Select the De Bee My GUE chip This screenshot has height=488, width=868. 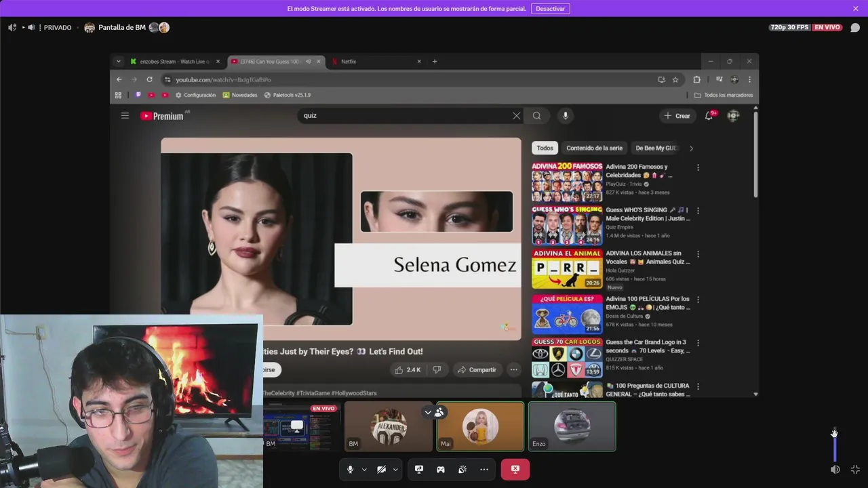655,148
